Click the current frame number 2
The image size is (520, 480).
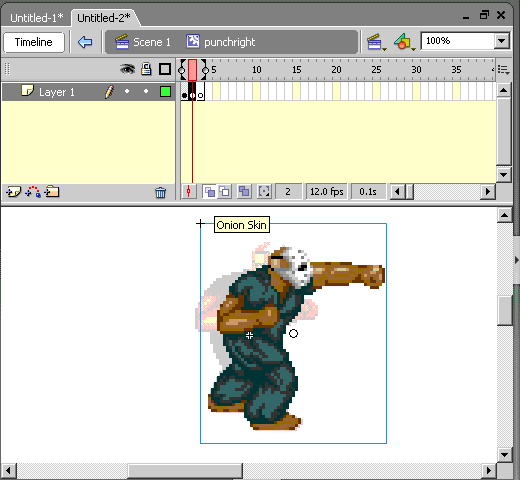pyautogui.click(x=288, y=192)
